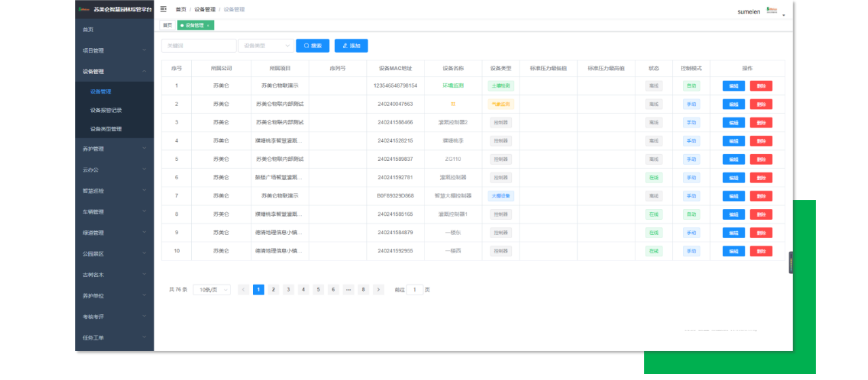Click device name 灌溉控制器1 in row 8
Screen dimensions: 868x380
pyautogui.click(x=453, y=214)
